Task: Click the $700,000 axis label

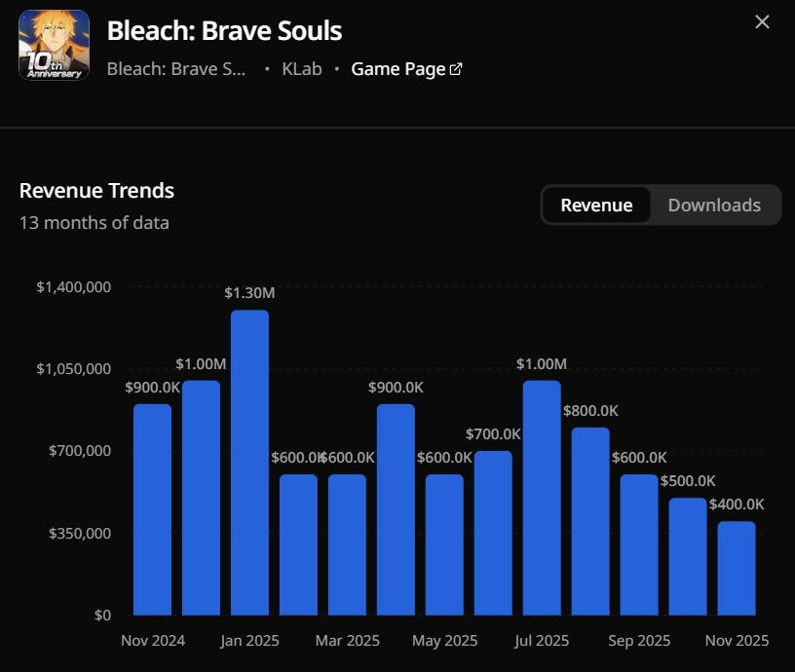Action: tap(80, 451)
